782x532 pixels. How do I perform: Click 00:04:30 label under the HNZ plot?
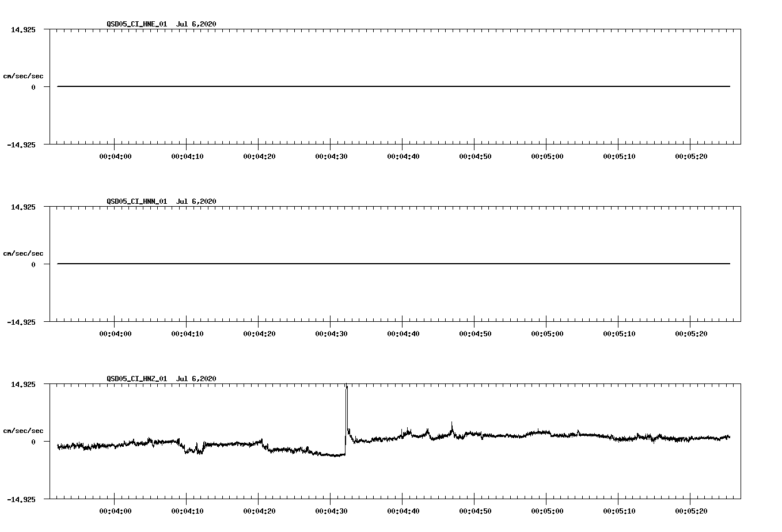pos(331,511)
